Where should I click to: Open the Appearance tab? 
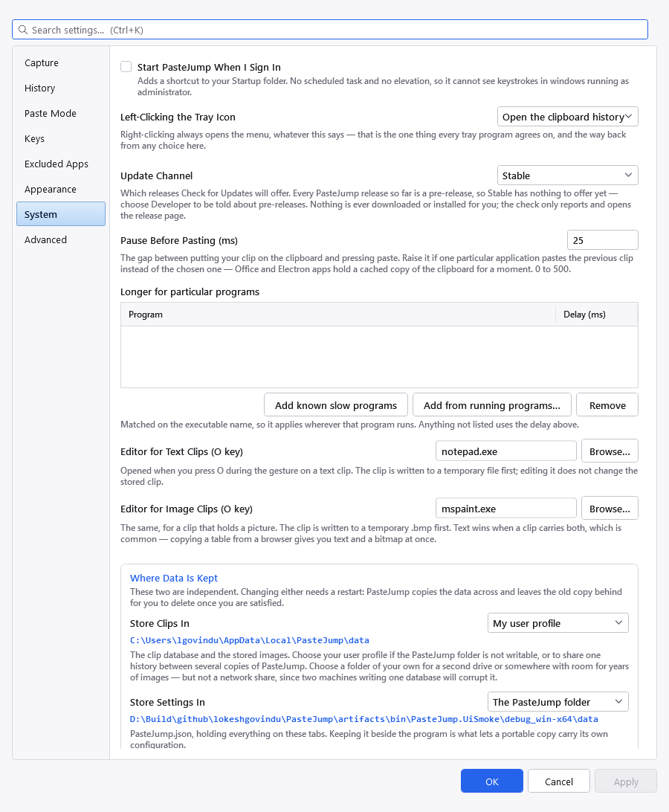[61, 190]
